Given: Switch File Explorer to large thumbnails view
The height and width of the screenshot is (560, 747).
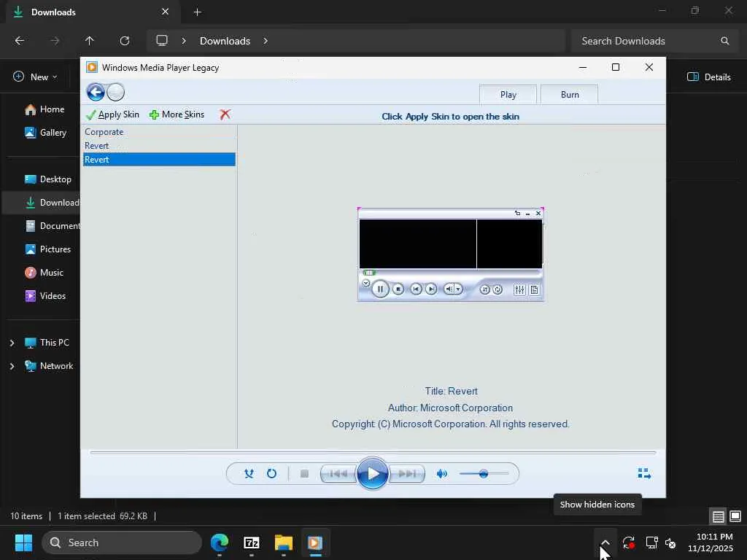Looking at the screenshot, I should click(735, 516).
